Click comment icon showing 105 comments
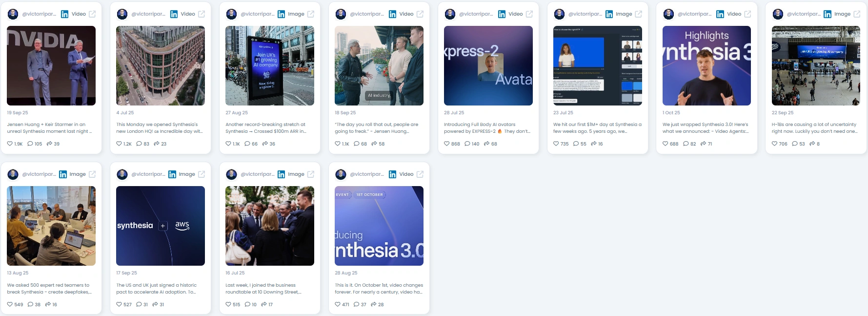Image resolution: width=868 pixels, height=316 pixels. [30, 144]
